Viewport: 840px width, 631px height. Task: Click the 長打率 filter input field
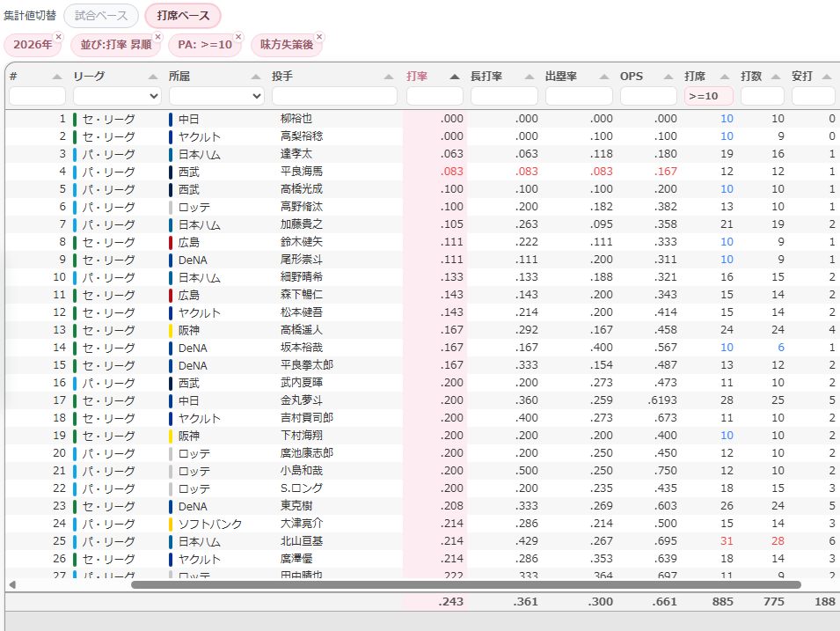[504, 96]
